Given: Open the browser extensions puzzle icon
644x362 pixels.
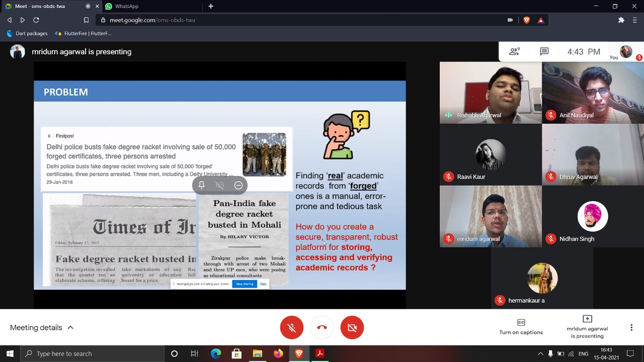Looking at the screenshot, I should (621, 20).
